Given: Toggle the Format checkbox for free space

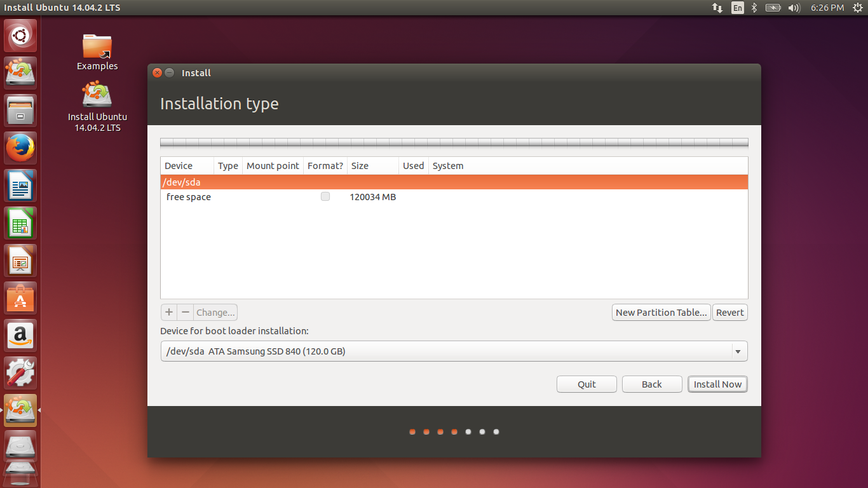Looking at the screenshot, I should click(325, 197).
